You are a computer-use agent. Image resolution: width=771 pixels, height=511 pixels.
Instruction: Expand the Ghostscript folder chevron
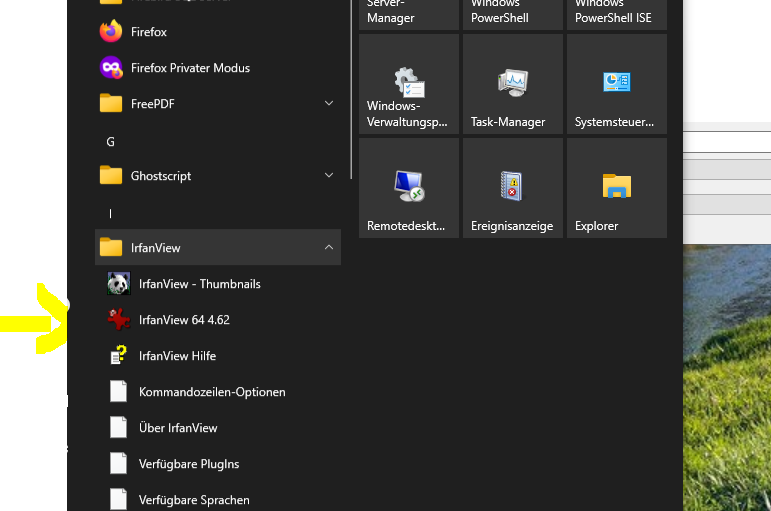pyautogui.click(x=329, y=176)
